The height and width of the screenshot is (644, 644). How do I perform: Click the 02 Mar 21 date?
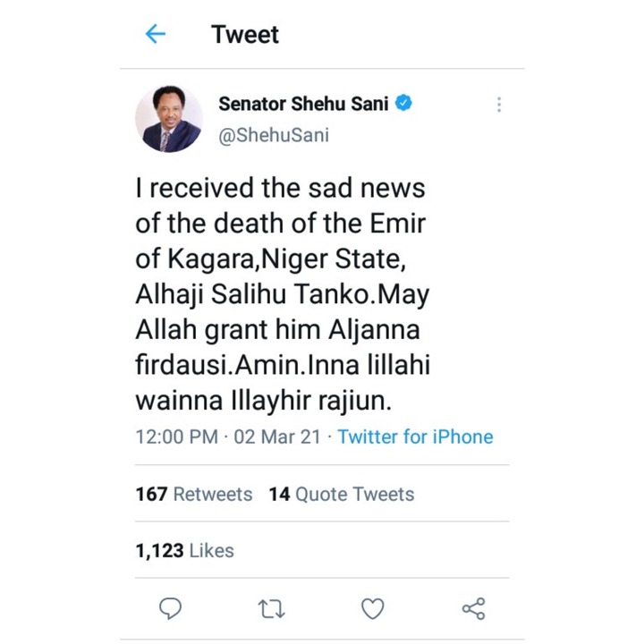[277, 436]
